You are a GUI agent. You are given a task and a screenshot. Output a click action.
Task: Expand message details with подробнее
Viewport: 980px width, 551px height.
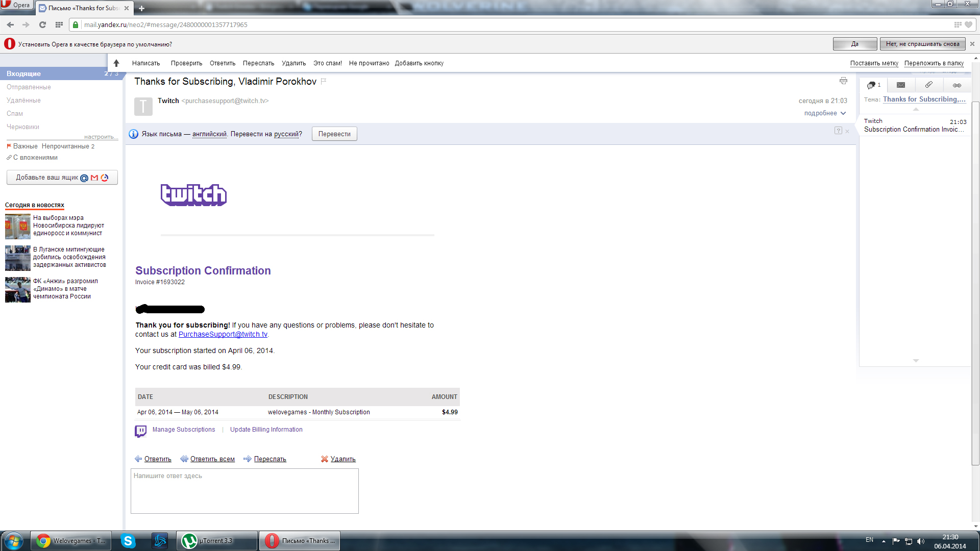(x=825, y=113)
